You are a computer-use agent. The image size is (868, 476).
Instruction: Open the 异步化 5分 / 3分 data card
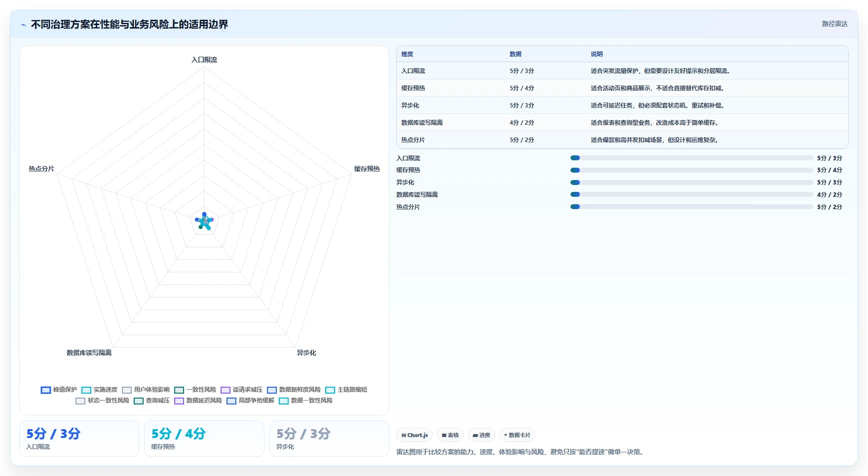pos(329,439)
